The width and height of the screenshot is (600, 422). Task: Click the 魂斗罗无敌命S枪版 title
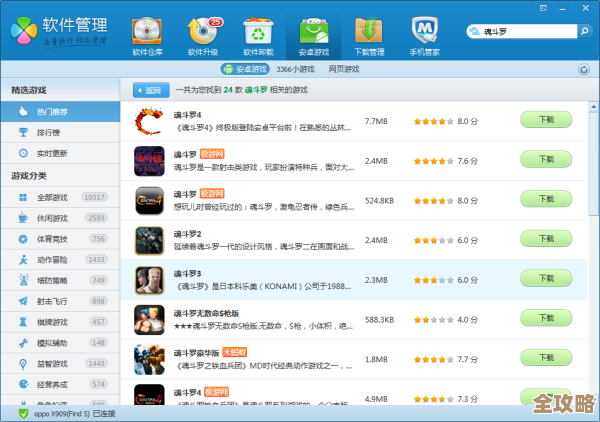(x=206, y=313)
